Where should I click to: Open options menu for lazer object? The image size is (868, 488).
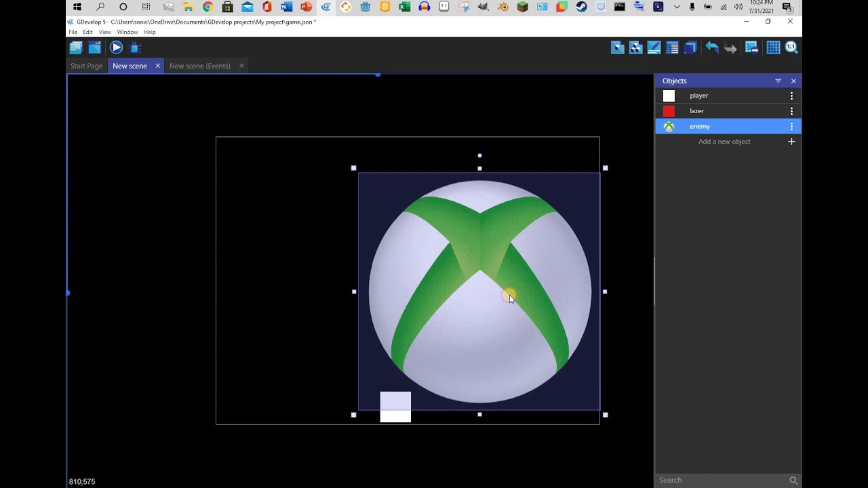tap(791, 111)
